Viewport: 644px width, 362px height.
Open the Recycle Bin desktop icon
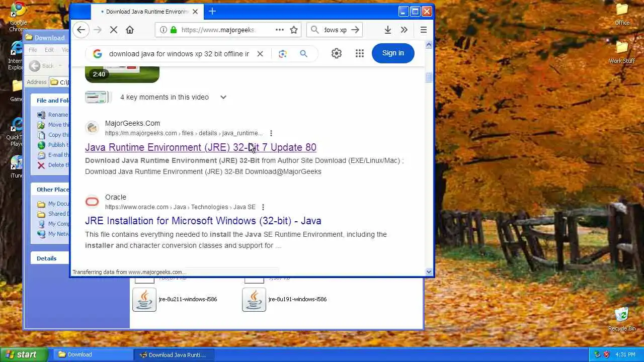coord(622,319)
